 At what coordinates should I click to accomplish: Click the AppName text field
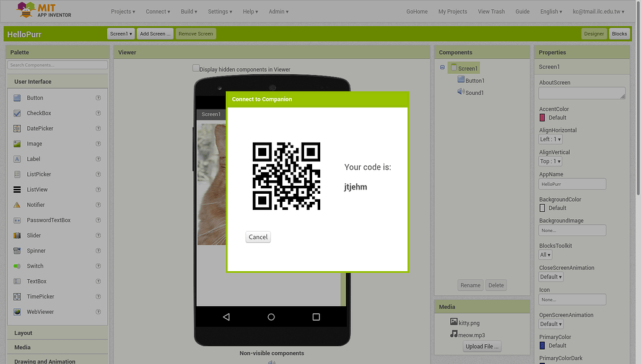point(572,184)
